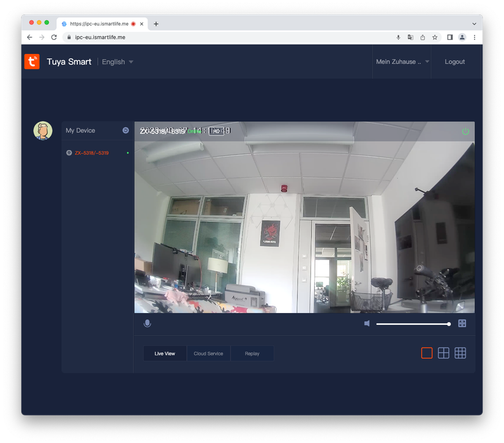Select the four-screen grid layout icon

tap(443, 353)
